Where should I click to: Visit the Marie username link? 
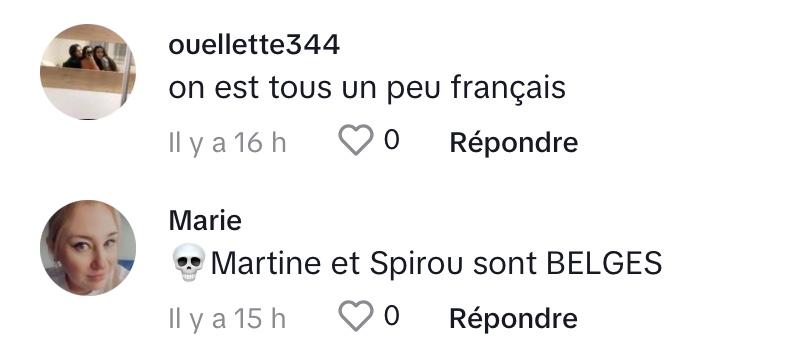205,221
